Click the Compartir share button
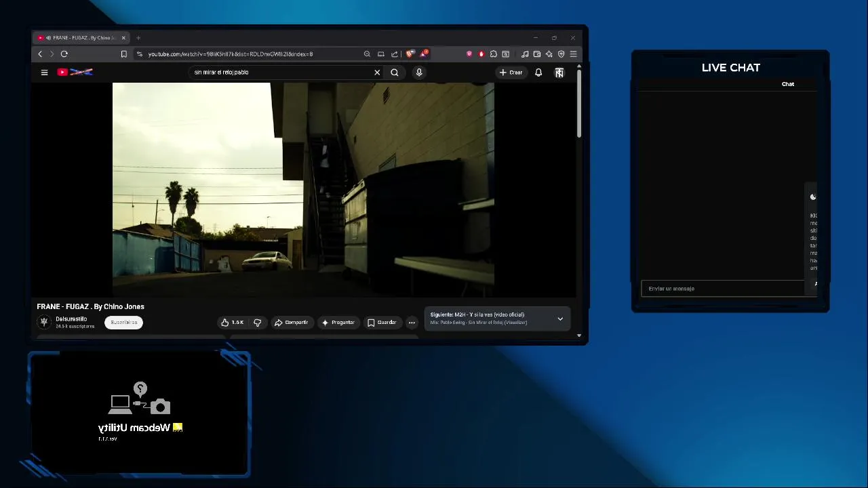The width and height of the screenshot is (868, 488). (291, 323)
